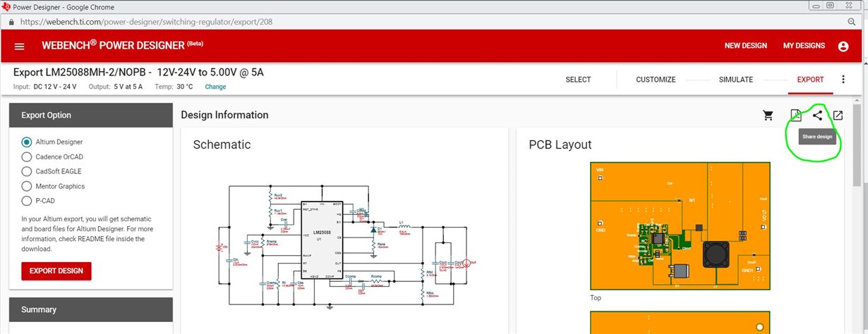
Task: Click the Chrome search magnifier icon
Action: (852, 22)
